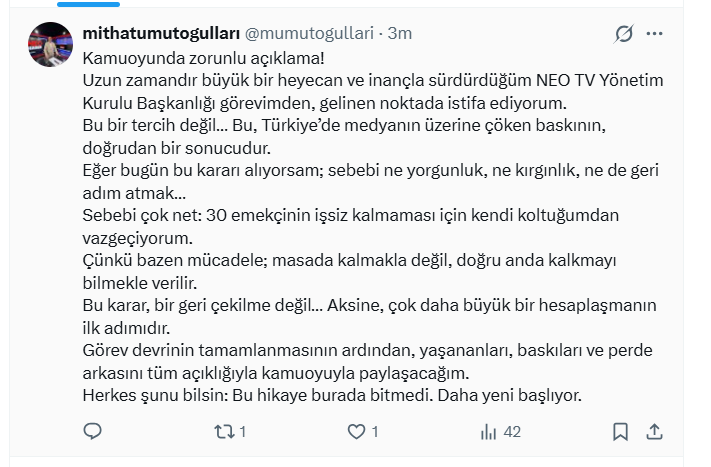Like the tweet with the heart icon

click(356, 431)
